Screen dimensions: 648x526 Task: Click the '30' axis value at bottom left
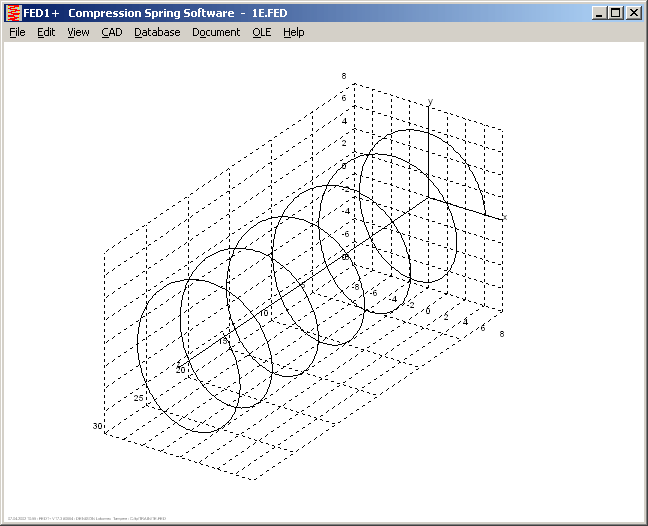tap(98, 426)
